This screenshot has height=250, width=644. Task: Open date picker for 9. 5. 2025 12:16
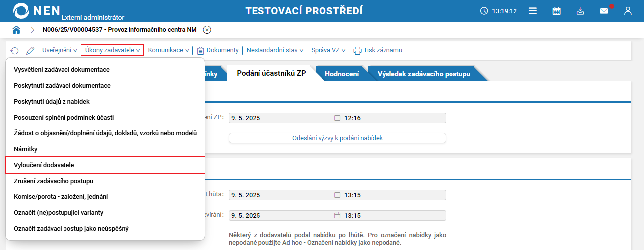click(337, 118)
